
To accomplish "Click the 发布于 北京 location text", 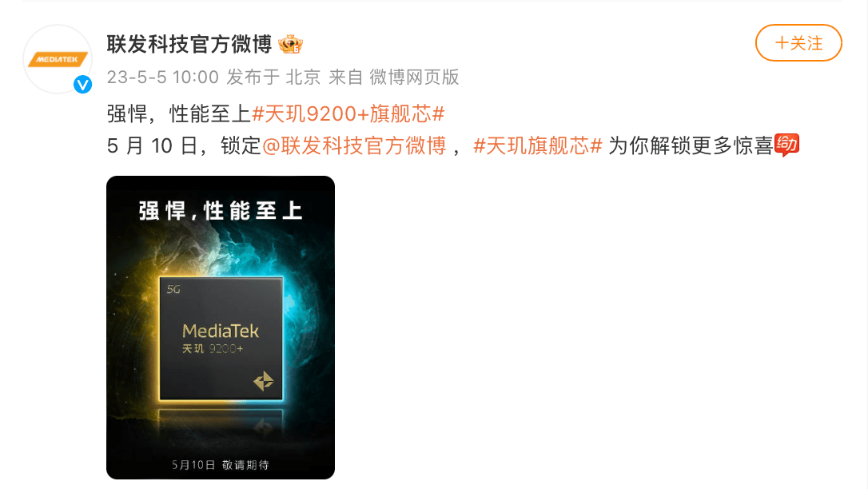I will pos(273,77).
